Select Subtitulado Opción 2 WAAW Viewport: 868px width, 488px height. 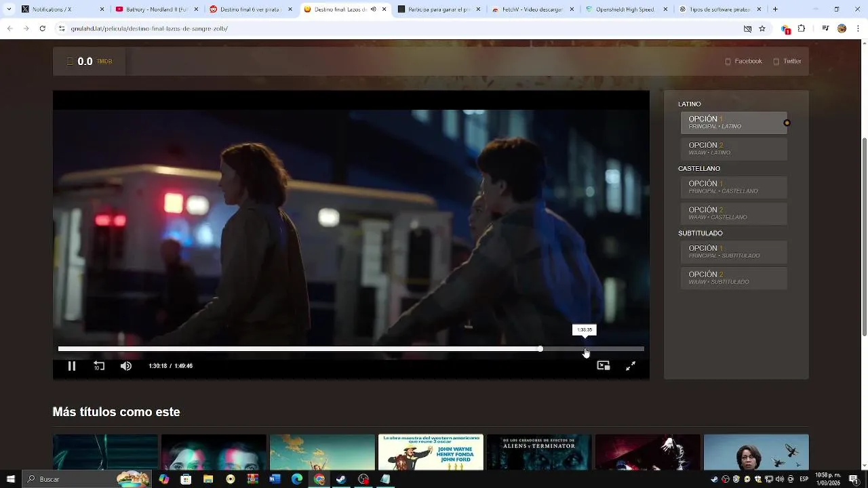click(x=734, y=278)
